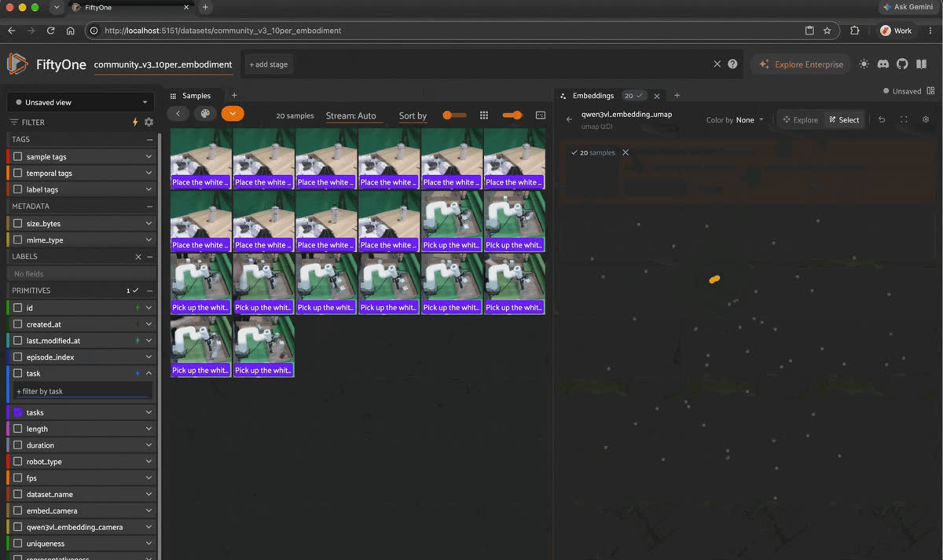Open the documentation book icon

pyautogui.click(x=920, y=64)
